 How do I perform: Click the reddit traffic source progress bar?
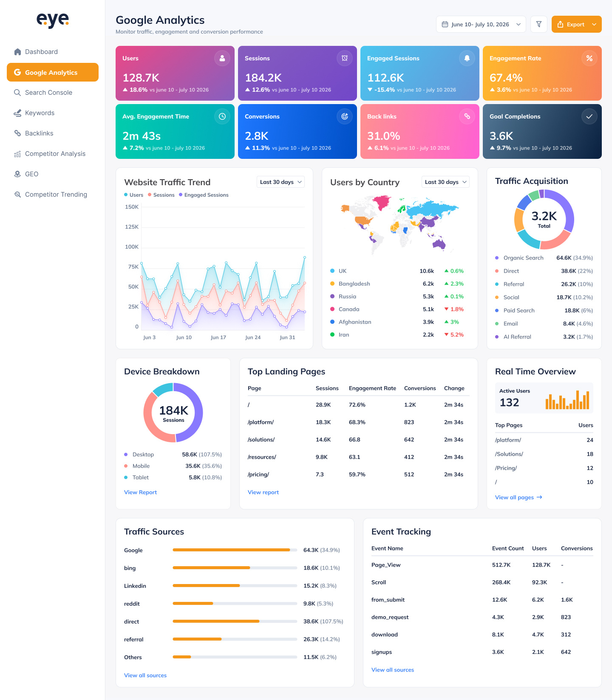coord(235,604)
